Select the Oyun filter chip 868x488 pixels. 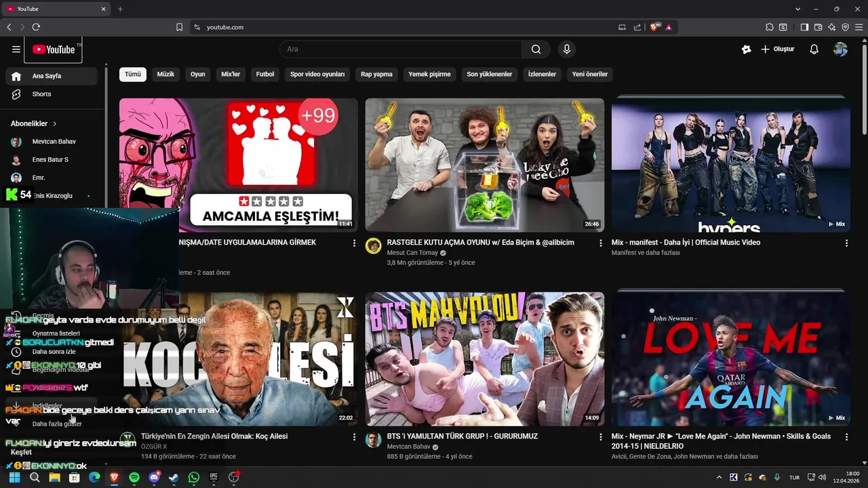click(198, 75)
